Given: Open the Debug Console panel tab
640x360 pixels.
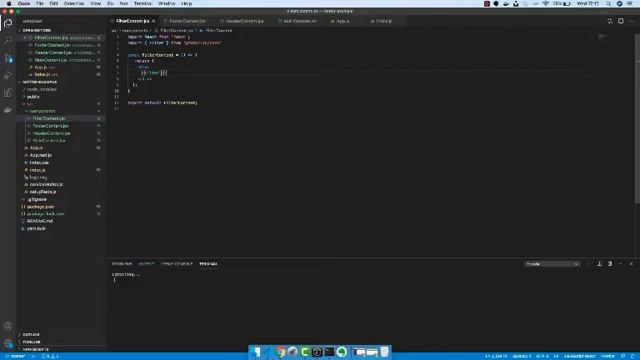Looking at the screenshot, I should [x=176, y=264].
